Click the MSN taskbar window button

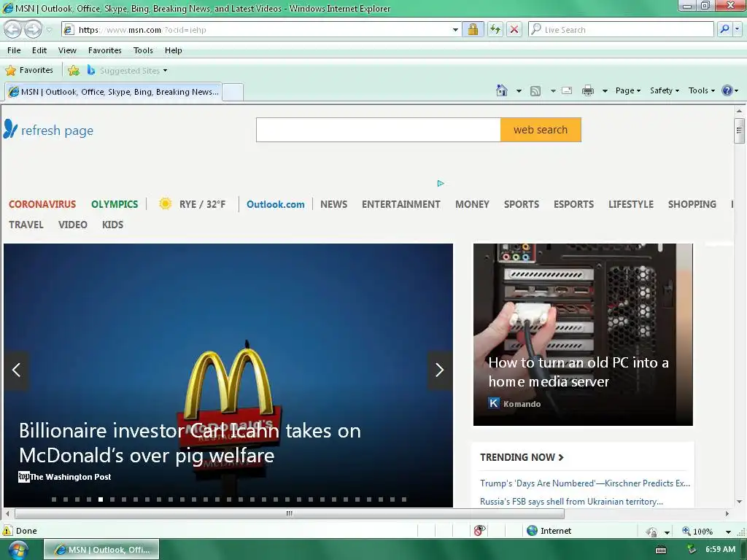(101, 550)
